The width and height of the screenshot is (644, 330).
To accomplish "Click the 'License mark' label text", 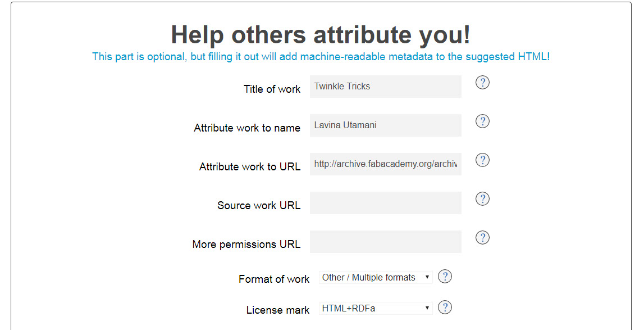I will (x=277, y=310).
